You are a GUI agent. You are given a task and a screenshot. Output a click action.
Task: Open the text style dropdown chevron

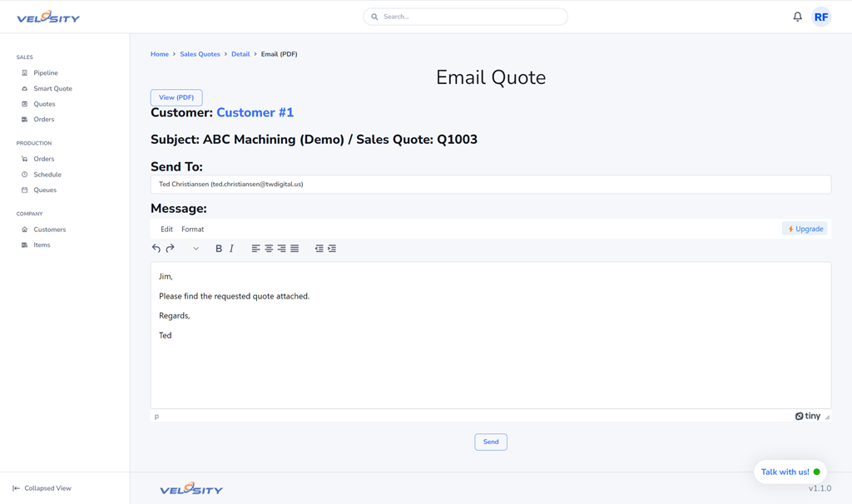coord(196,249)
